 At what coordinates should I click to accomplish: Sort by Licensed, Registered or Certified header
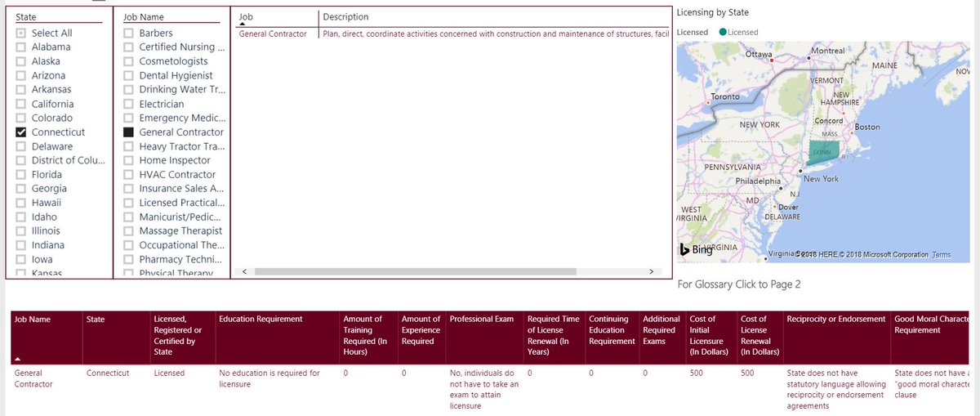click(182, 338)
